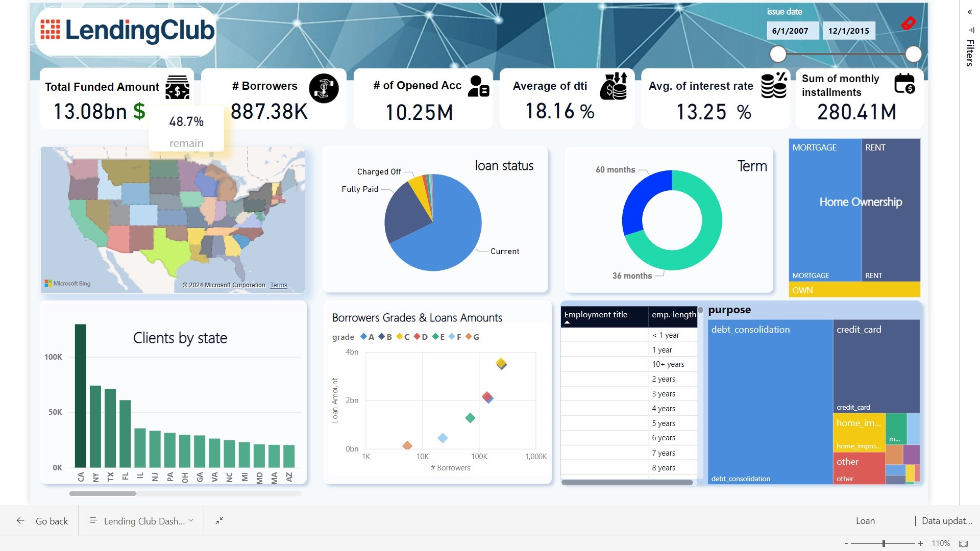This screenshot has height=551, width=980.
Task: Click the monthly installments calendar icon
Action: pos(904,84)
